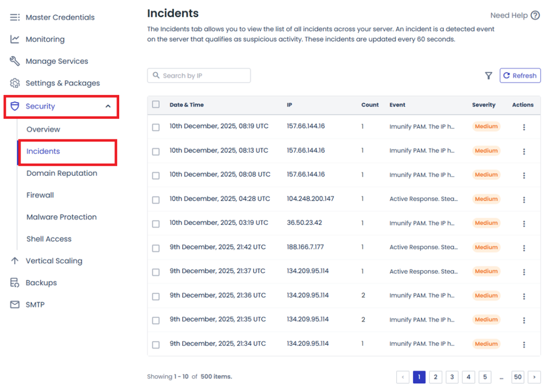555x392 pixels.
Task: Click the Manage Services wrench icon
Action: pyautogui.click(x=15, y=61)
